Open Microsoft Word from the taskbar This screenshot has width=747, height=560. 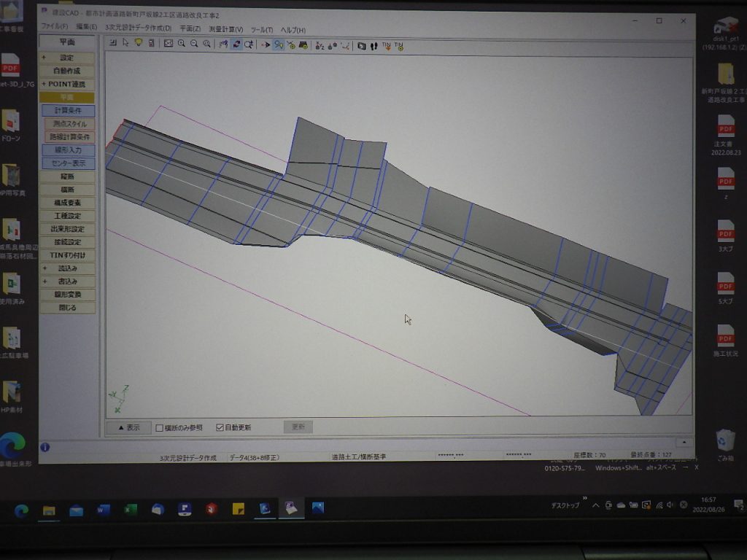(103, 510)
